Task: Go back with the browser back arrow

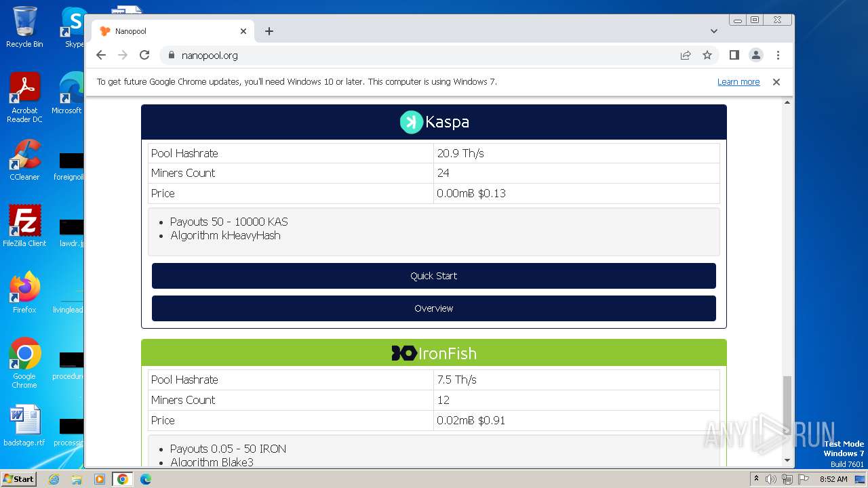Action: pos(101,56)
